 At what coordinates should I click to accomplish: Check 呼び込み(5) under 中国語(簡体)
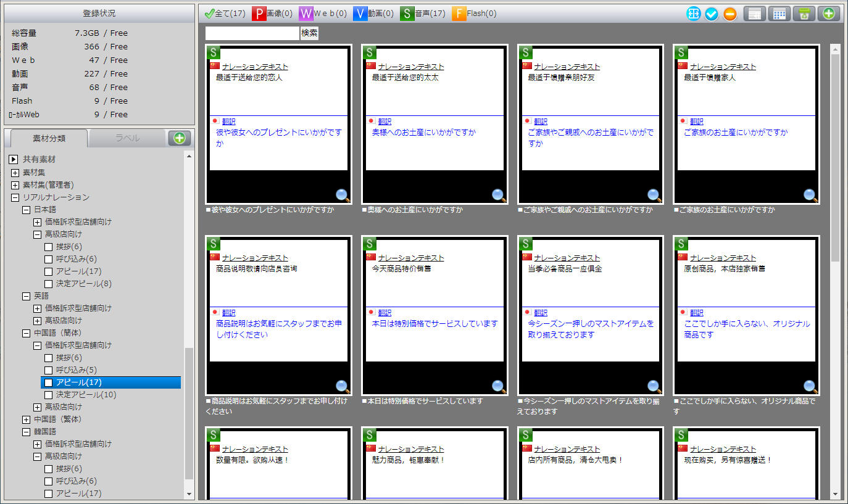tap(49, 370)
